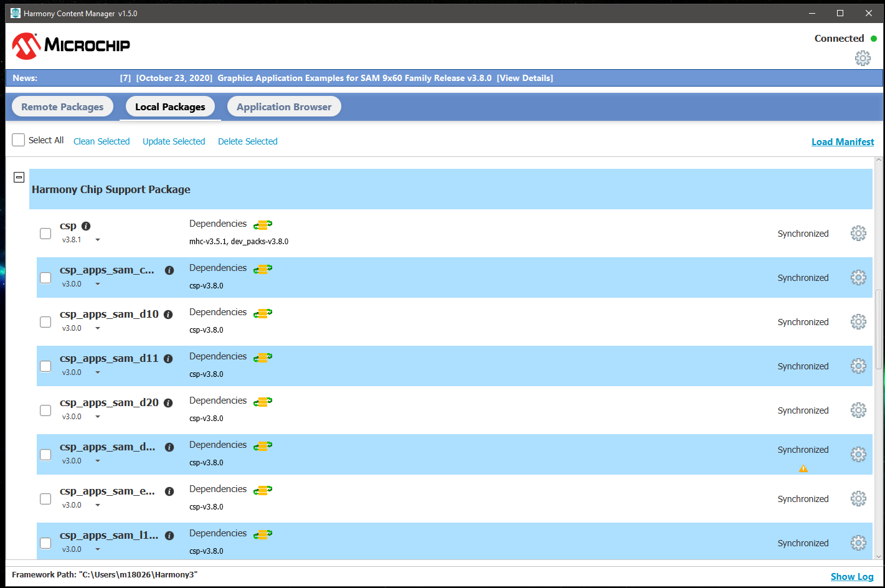
Task: Click warning triangle under Synchronized status
Action: pyautogui.click(x=803, y=468)
